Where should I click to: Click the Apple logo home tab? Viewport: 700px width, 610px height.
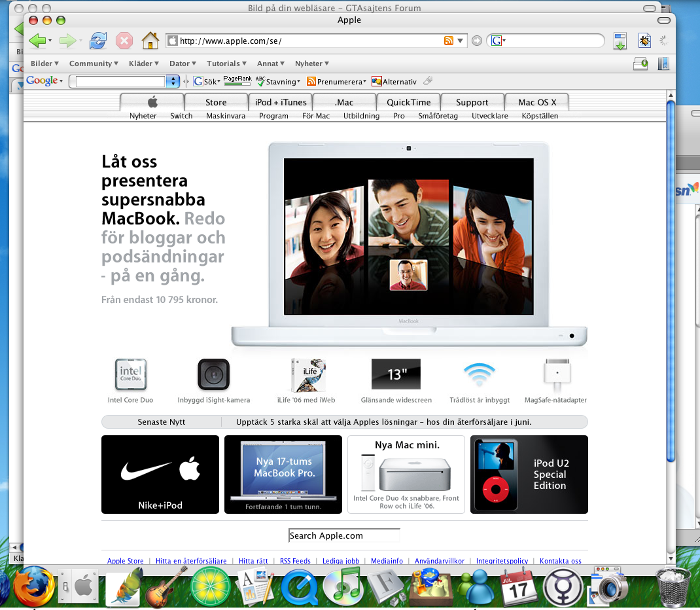pyautogui.click(x=152, y=102)
